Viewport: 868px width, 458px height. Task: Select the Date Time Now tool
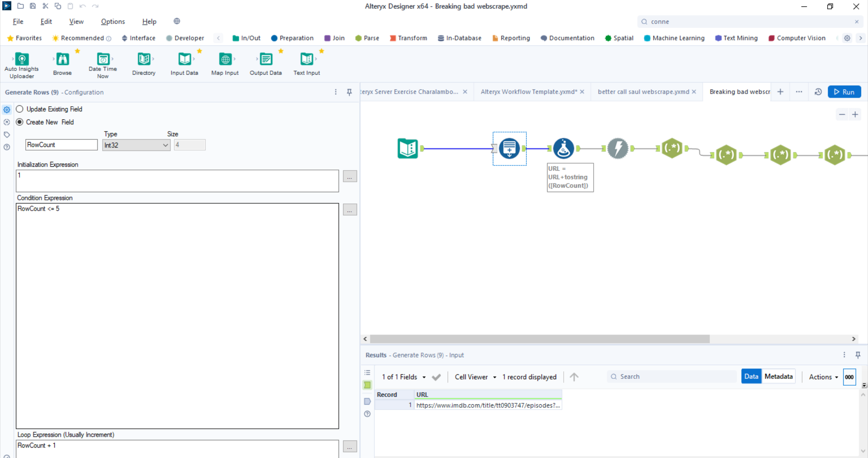pos(103,65)
